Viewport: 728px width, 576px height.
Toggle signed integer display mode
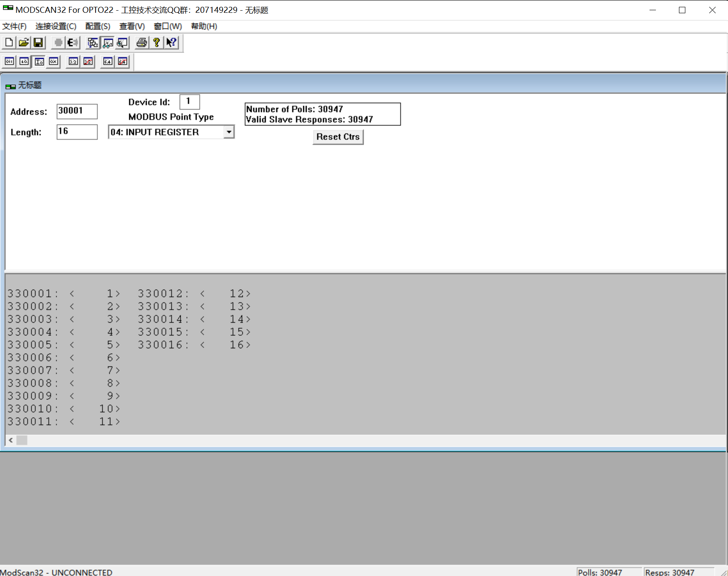point(38,61)
